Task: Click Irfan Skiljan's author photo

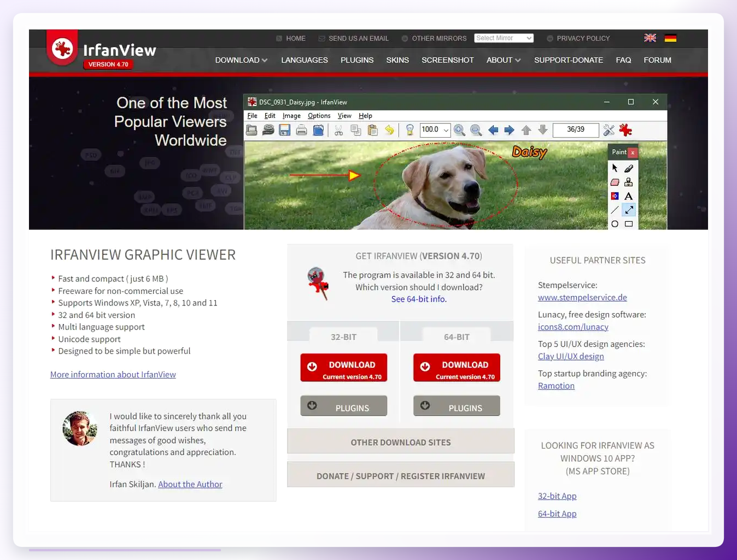Action: pyautogui.click(x=80, y=428)
